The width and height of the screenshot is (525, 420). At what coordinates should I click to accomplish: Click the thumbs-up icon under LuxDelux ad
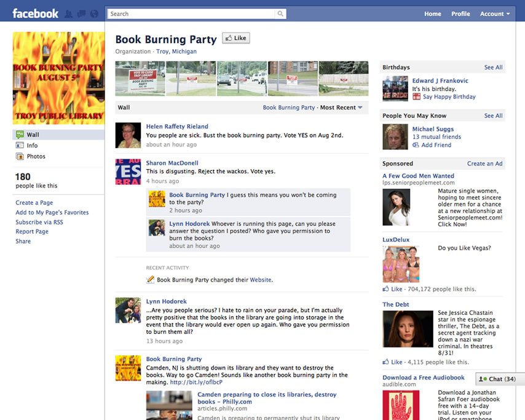[x=386, y=289]
